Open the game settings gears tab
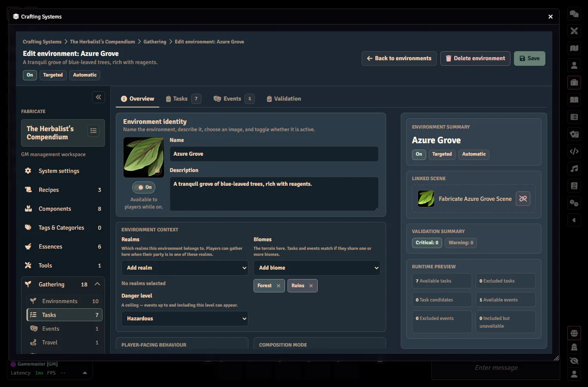588x387 pixels. coord(574,203)
